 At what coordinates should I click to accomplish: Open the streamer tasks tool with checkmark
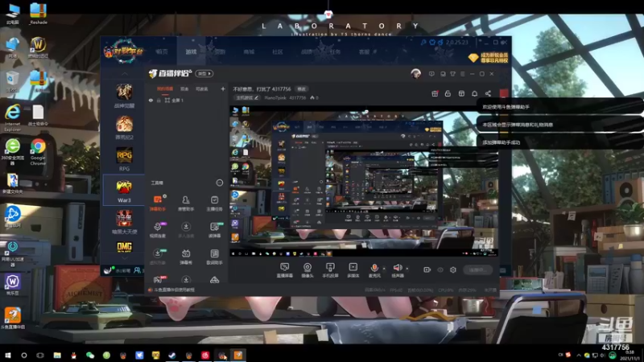coord(214,203)
